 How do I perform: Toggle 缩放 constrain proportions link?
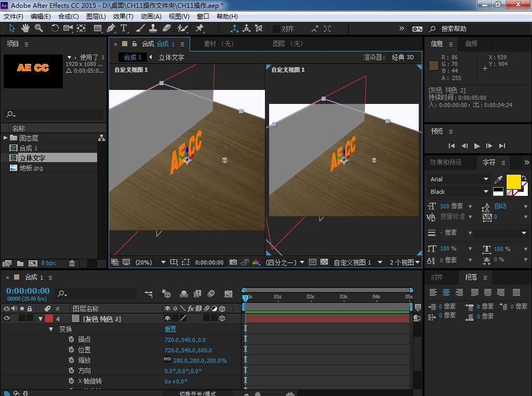pyautogui.click(x=167, y=360)
